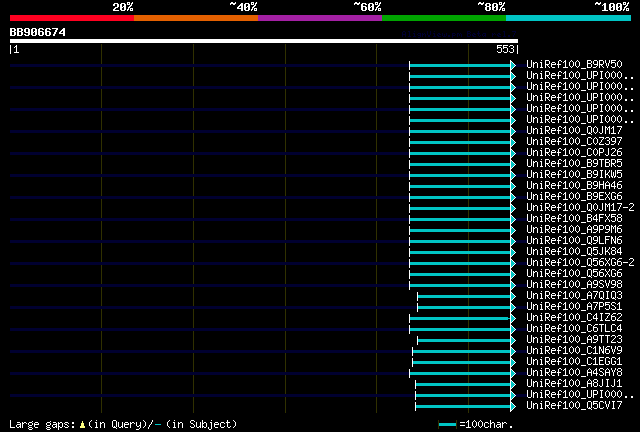The width and height of the screenshot is (640, 432).
Task: Click the purple ~60% identity color segment
Action: (320, 18)
